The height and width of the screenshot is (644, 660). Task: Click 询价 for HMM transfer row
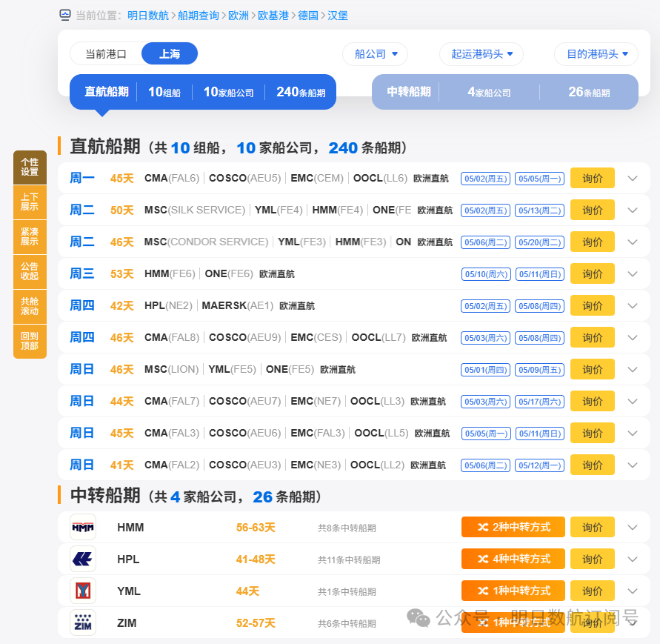pos(593,528)
